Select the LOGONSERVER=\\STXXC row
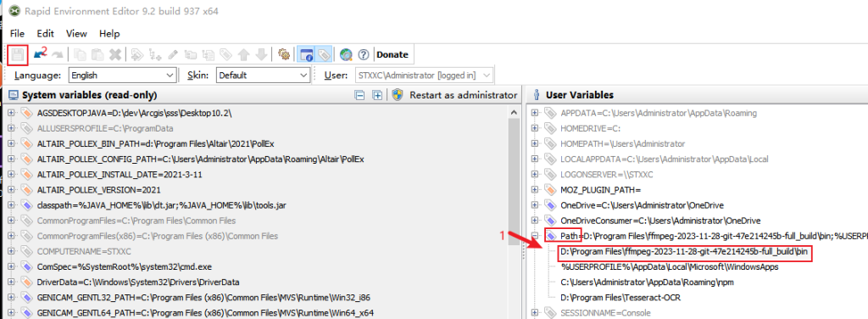Viewport: 868px width, 319px height. pyautogui.click(x=607, y=175)
